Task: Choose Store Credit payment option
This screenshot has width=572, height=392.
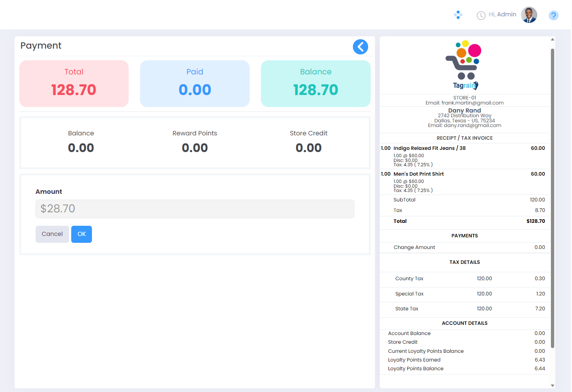Action: tap(309, 142)
